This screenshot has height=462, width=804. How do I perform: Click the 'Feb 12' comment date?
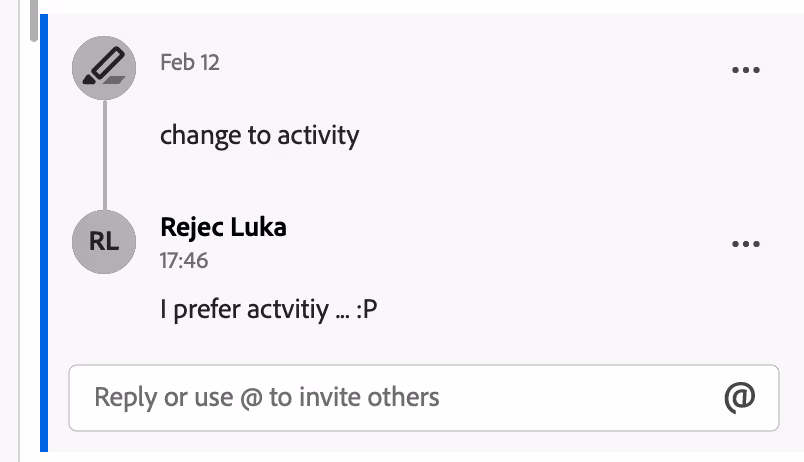point(190,63)
